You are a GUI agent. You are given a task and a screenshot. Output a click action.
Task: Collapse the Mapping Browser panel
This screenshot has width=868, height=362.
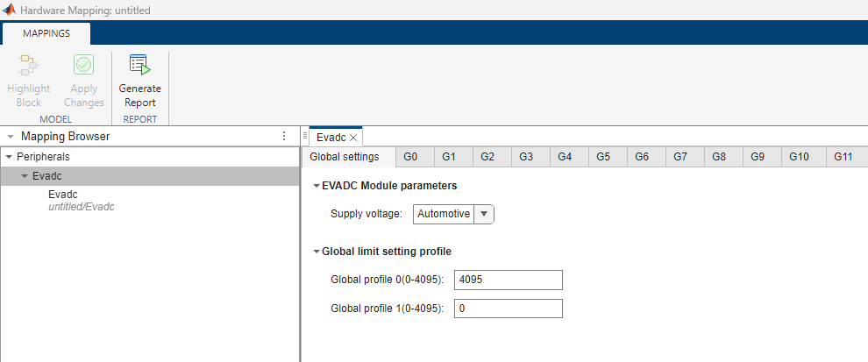point(10,137)
